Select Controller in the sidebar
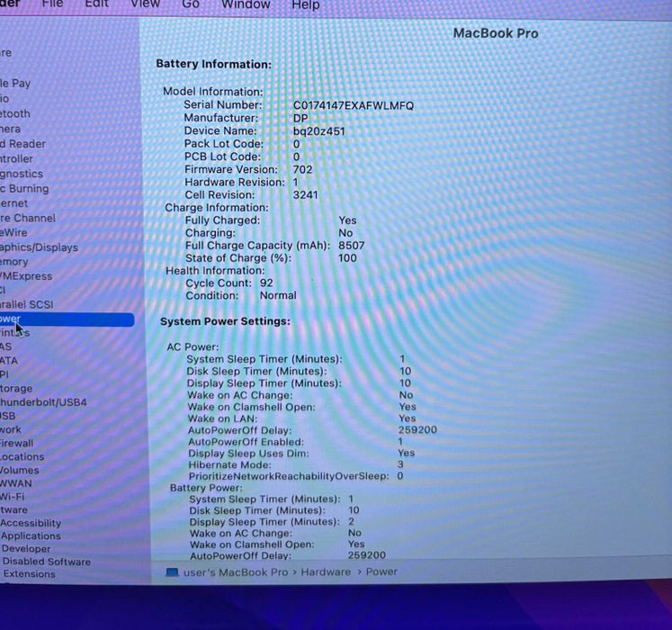The width and height of the screenshot is (672, 630). coord(16,158)
